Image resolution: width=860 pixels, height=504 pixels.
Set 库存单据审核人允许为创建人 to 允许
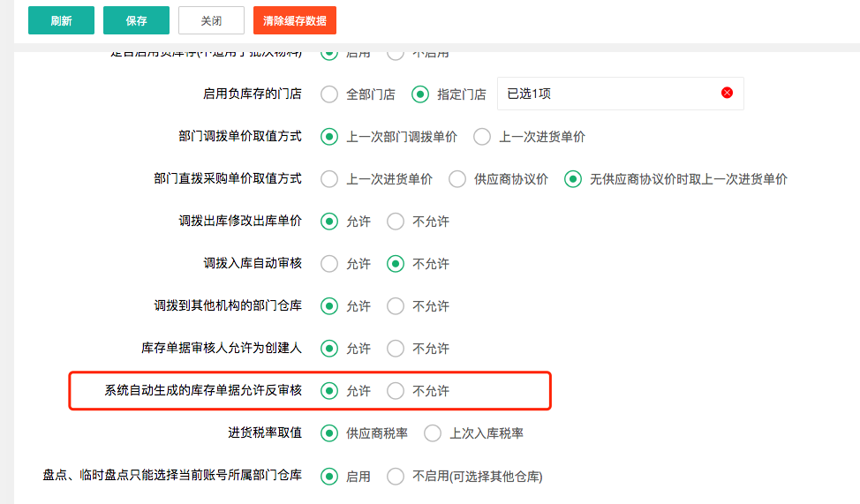pos(329,349)
